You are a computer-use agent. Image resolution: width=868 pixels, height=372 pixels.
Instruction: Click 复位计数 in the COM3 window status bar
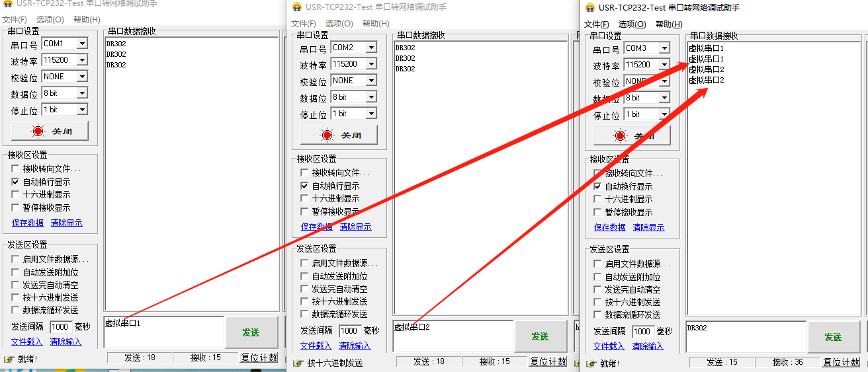[842, 362]
